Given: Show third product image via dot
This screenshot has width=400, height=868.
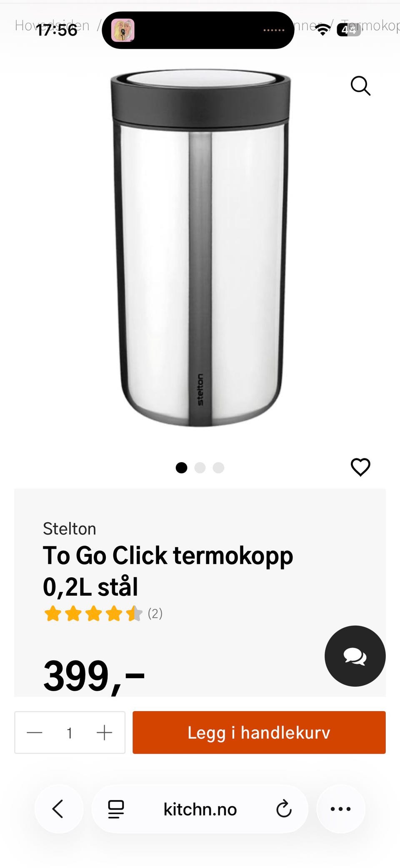Looking at the screenshot, I should [x=218, y=468].
